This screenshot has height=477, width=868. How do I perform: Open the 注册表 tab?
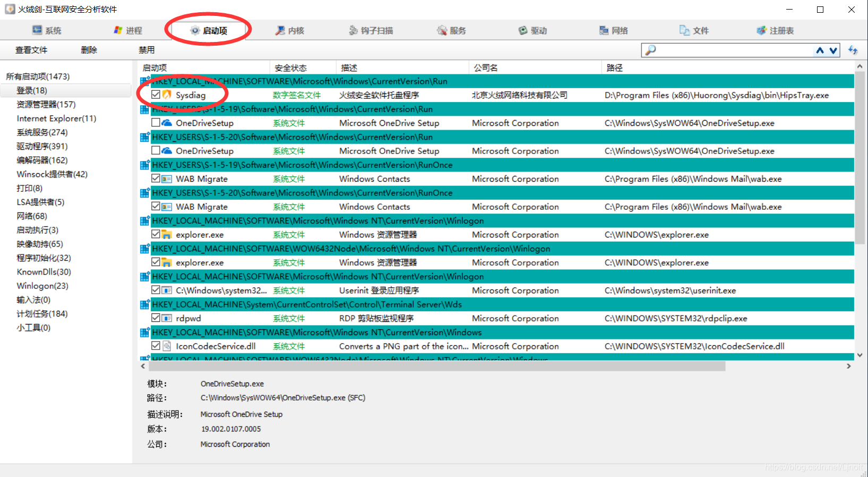click(775, 30)
